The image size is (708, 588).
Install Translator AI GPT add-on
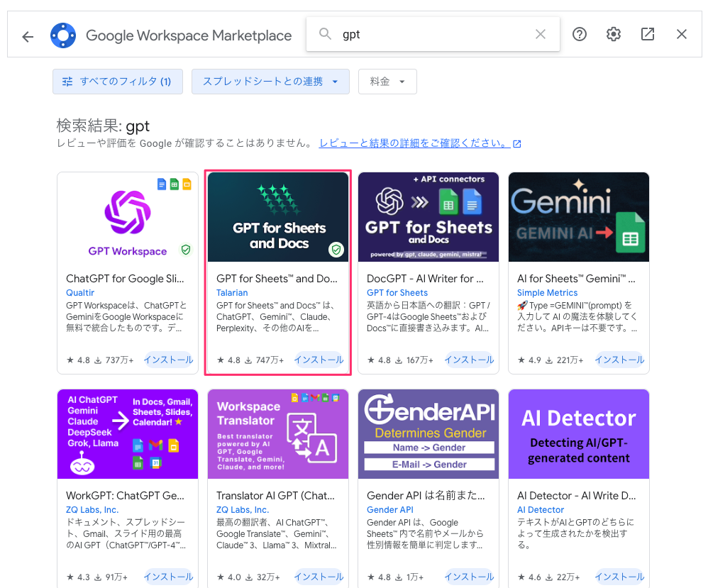pyautogui.click(x=319, y=577)
